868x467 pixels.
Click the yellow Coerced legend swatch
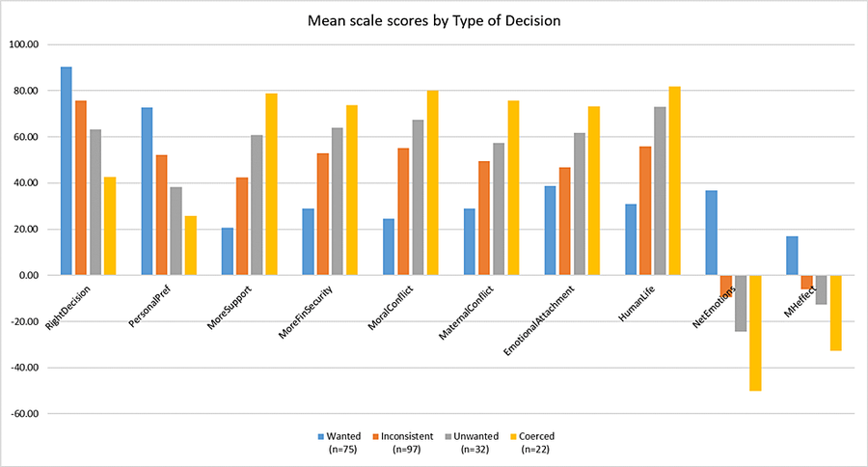pos(514,436)
